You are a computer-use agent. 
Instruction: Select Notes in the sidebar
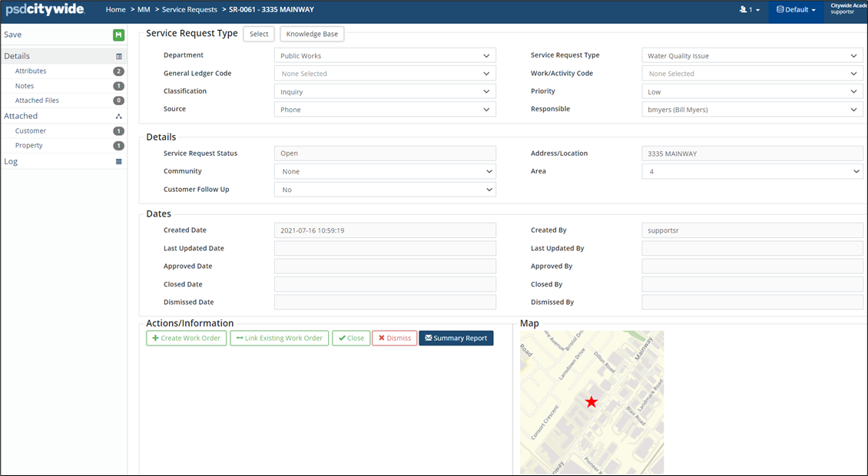click(25, 86)
